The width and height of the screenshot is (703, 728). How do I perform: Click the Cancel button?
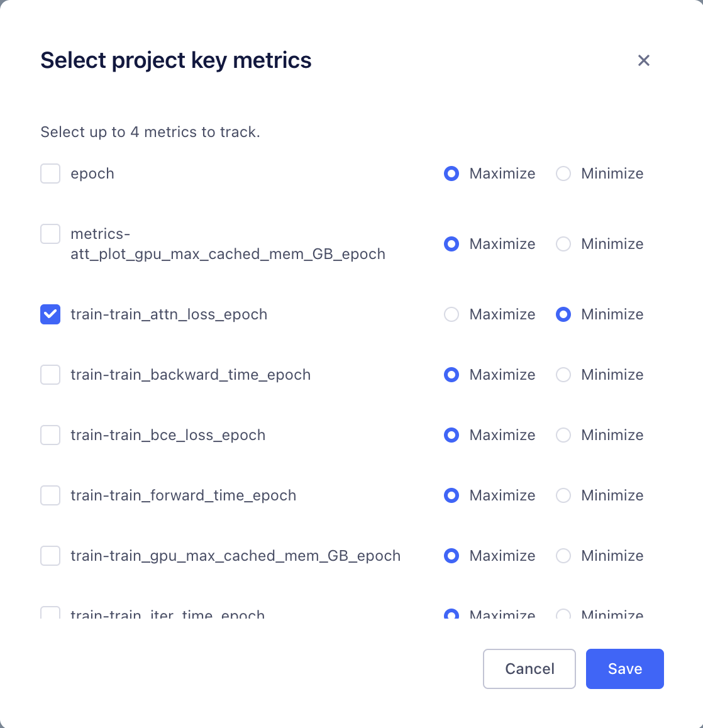[x=529, y=668]
